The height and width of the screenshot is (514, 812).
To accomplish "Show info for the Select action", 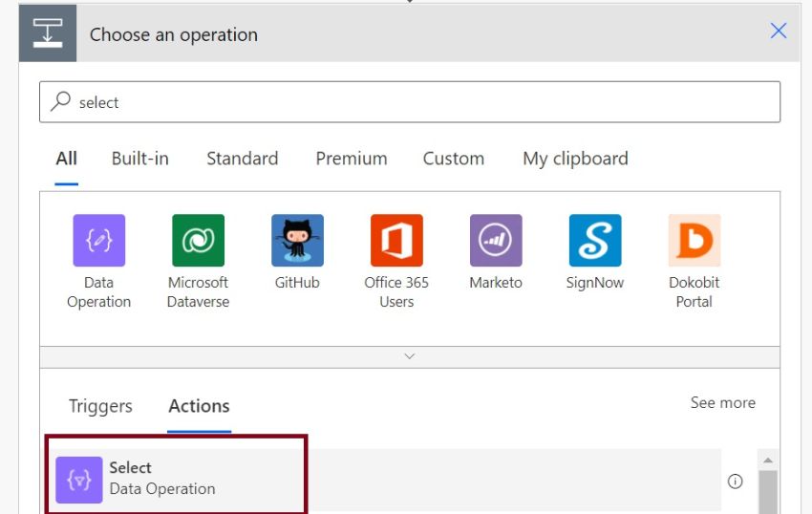I will pos(735,482).
